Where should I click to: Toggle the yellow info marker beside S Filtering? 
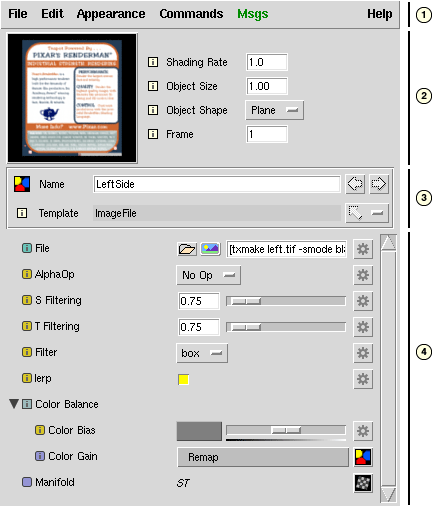(27, 300)
